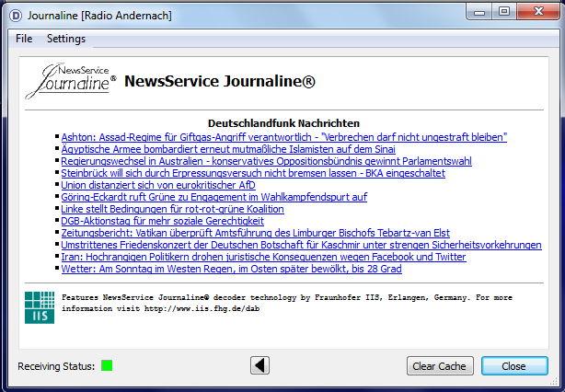The height and width of the screenshot is (392, 565).
Task: Click the Fraunhofer IIS logo
Action: [40, 307]
